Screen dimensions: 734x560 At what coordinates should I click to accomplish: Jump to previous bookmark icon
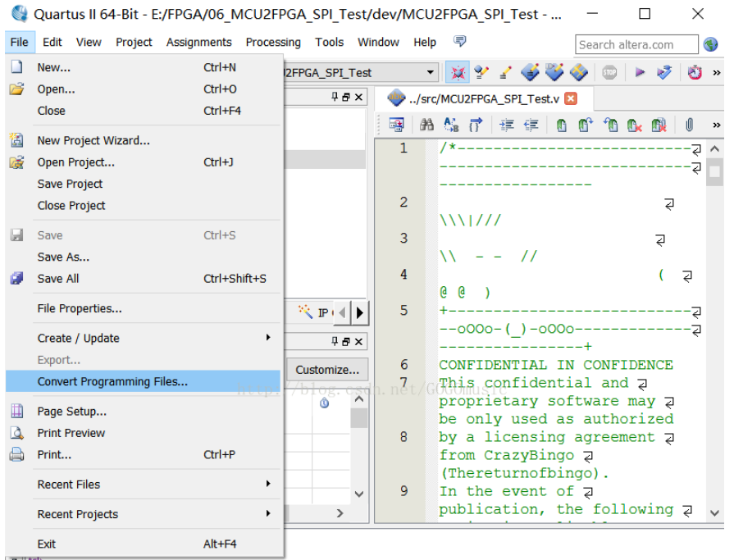click(610, 125)
